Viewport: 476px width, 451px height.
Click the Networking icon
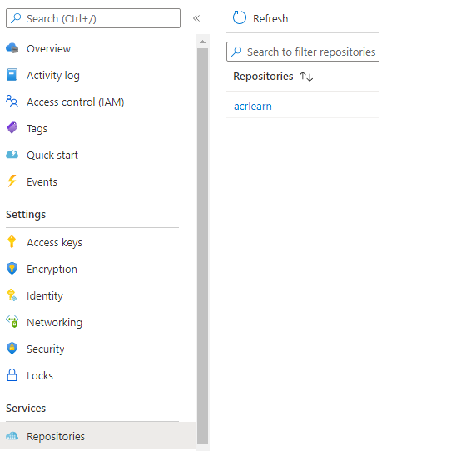click(x=12, y=322)
